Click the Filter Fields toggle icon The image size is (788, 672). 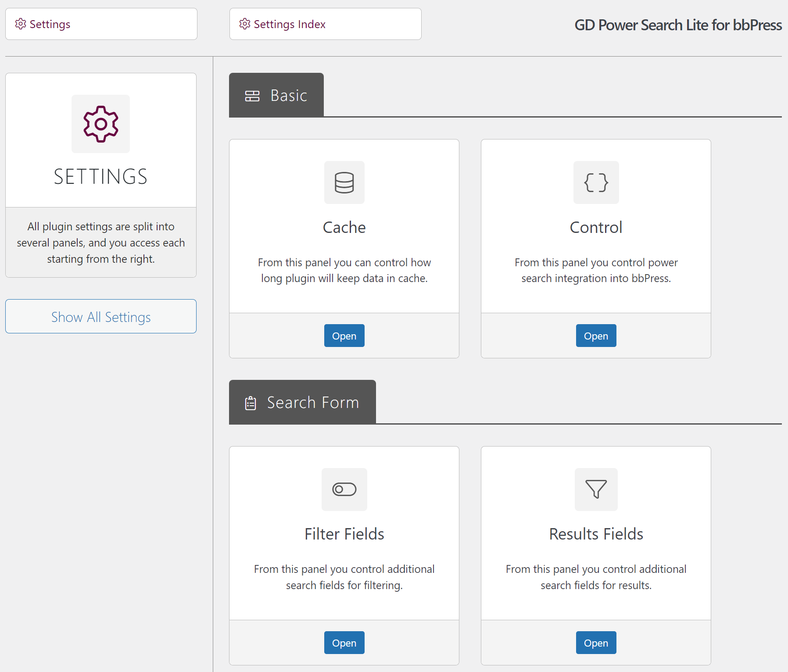click(x=344, y=489)
